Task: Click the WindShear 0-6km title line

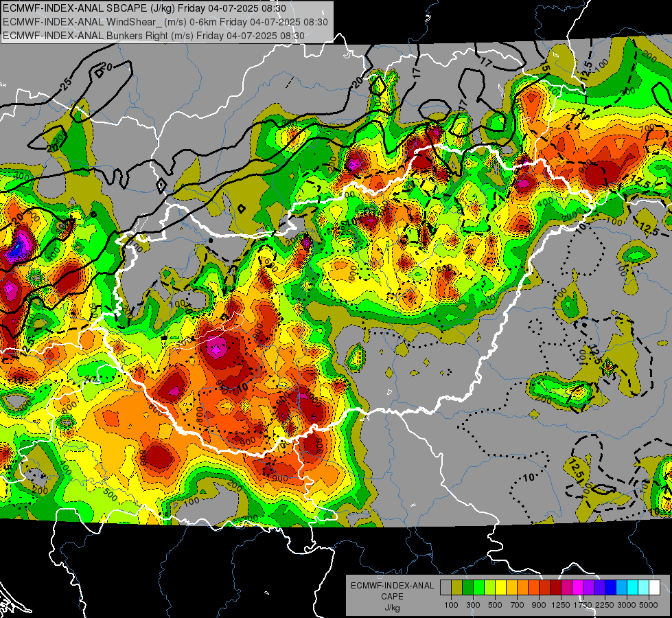Action: [165, 22]
